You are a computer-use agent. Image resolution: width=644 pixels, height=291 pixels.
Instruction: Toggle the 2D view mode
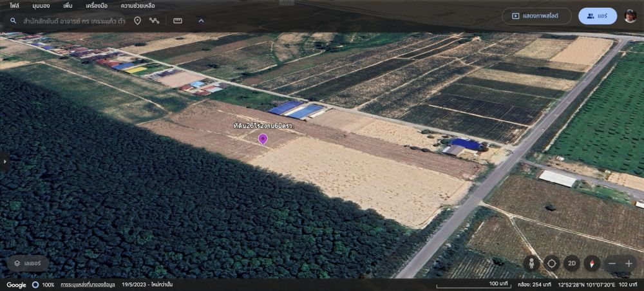pos(571,263)
